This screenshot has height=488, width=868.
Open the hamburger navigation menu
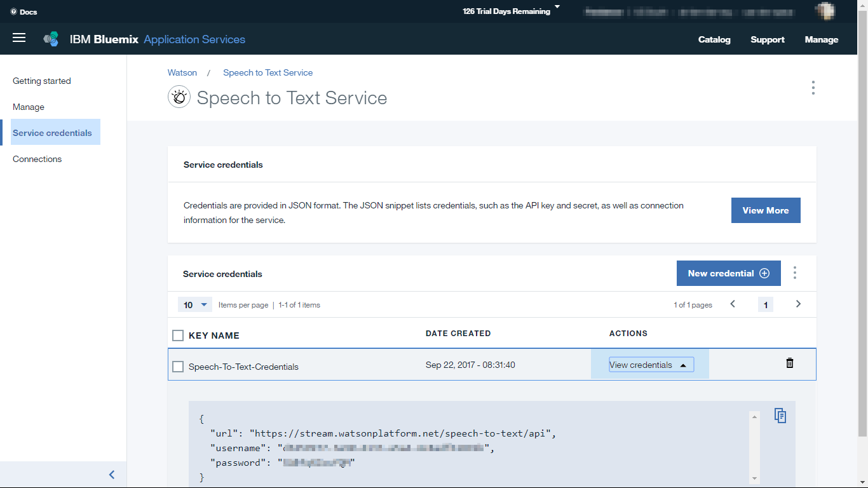click(19, 38)
